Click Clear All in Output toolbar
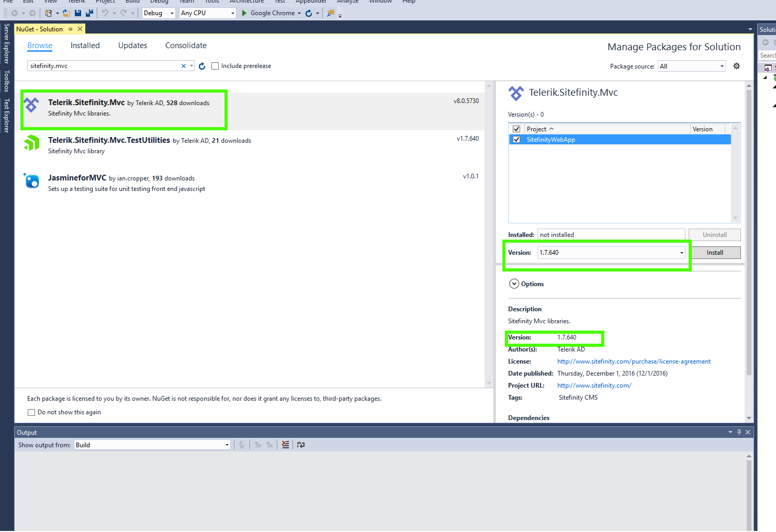776x532 pixels. tap(286, 445)
